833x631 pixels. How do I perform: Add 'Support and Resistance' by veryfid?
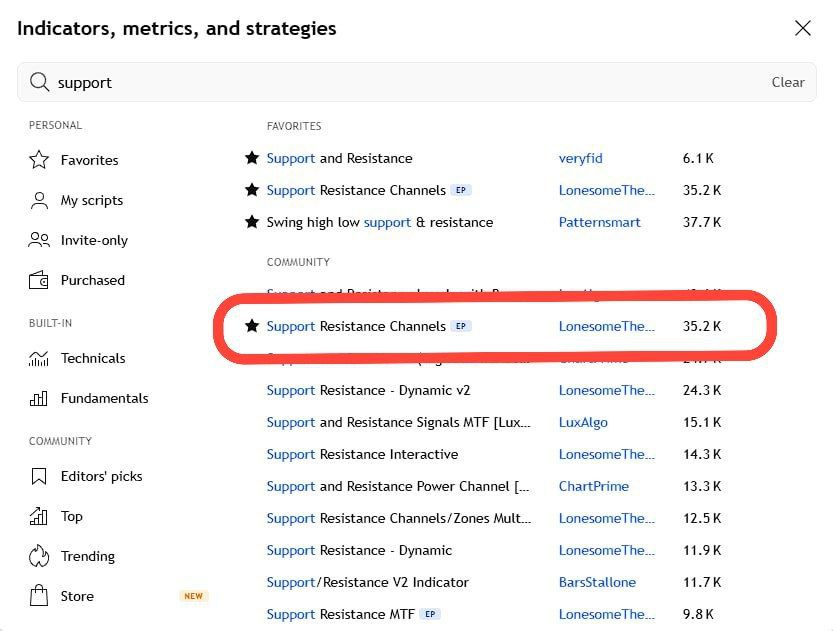(339, 158)
